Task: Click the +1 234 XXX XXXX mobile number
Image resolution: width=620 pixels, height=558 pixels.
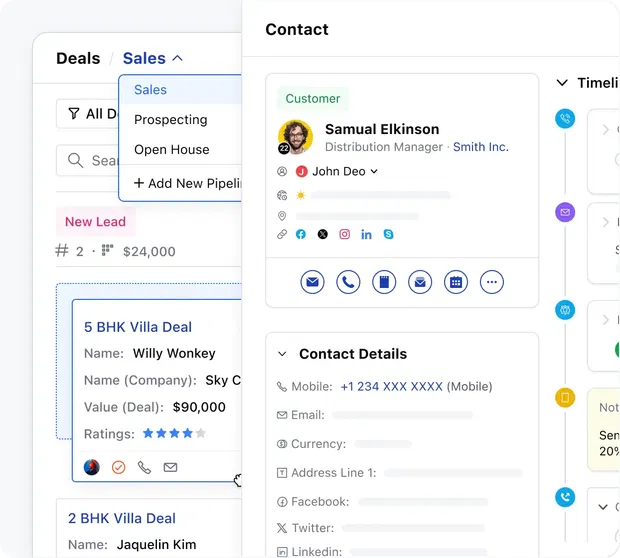Action: click(x=391, y=386)
